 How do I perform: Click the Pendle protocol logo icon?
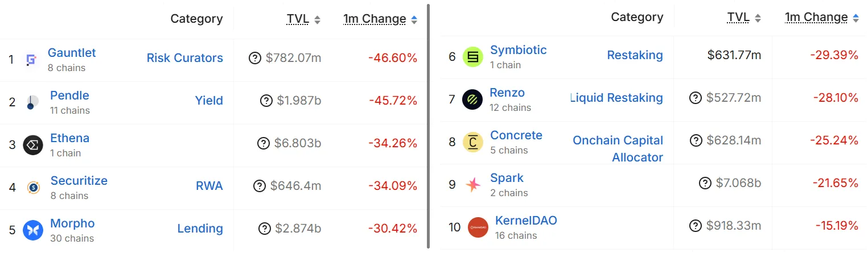coord(32,102)
